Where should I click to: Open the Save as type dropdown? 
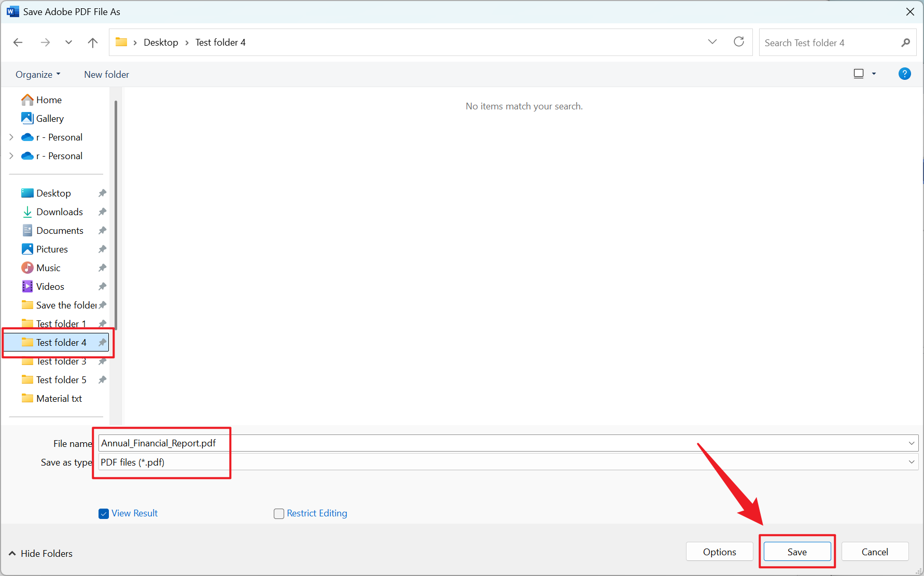point(911,462)
